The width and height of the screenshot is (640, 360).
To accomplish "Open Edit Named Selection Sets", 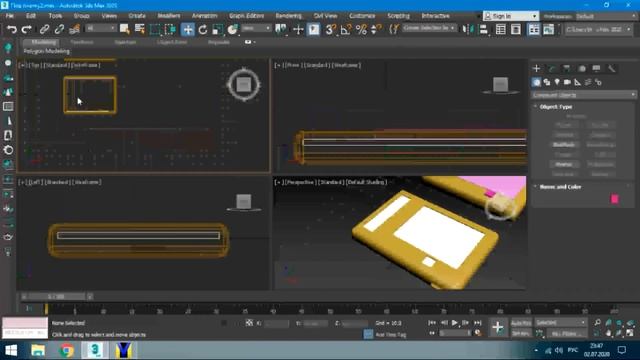I will [x=393, y=29].
